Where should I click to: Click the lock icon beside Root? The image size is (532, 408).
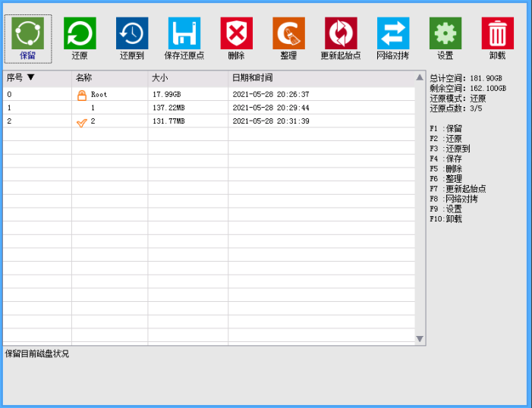click(82, 96)
